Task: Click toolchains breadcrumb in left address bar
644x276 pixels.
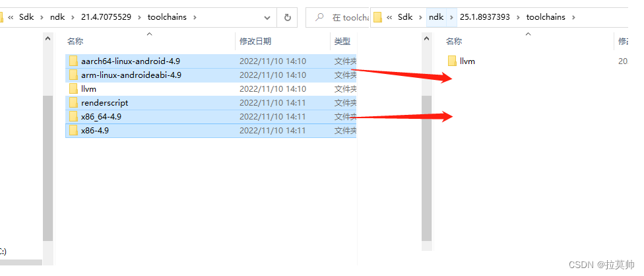Action: (x=167, y=17)
